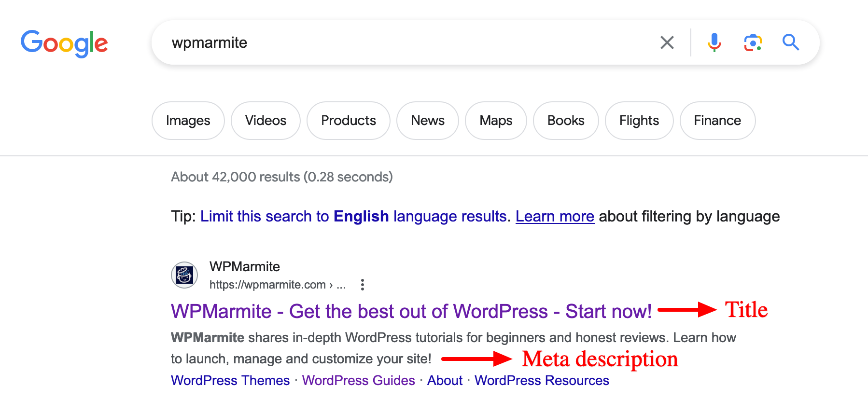Switch to the News search filter
The width and height of the screenshot is (868, 414).
(x=427, y=121)
